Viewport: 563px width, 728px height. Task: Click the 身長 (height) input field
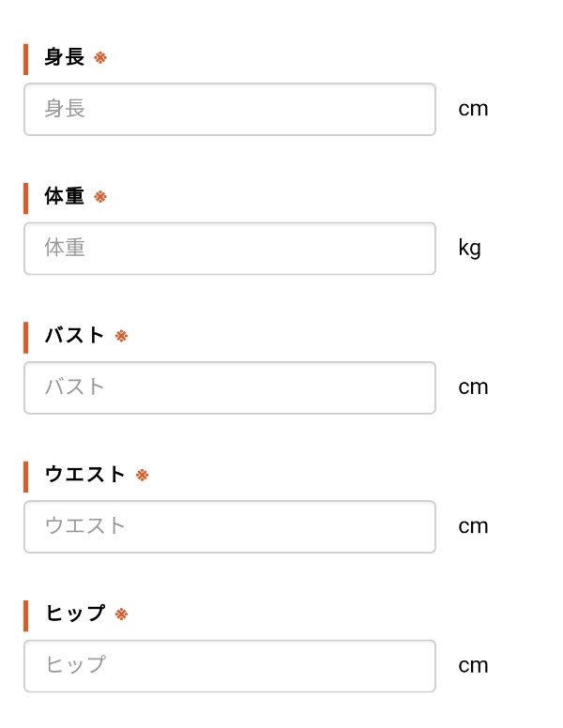pyautogui.click(x=230, y=109)
